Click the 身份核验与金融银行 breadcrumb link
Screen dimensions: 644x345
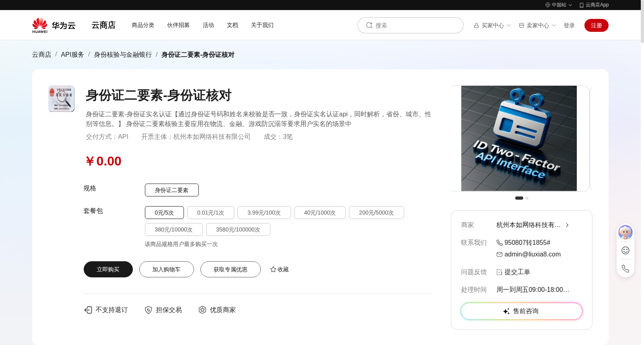click(x=123, y=54)
